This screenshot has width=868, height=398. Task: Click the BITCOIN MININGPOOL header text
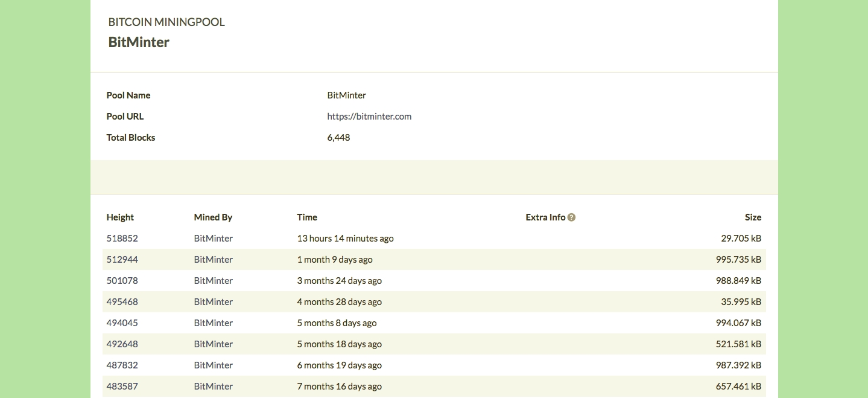tap(166, 22)
